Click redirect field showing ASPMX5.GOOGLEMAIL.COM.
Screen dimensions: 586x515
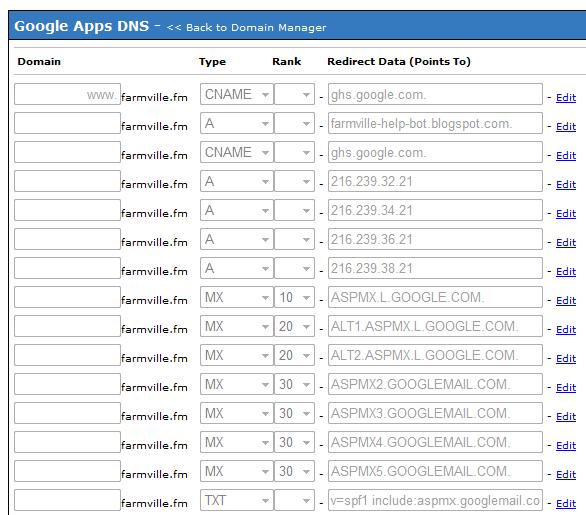tap(435, 471)
